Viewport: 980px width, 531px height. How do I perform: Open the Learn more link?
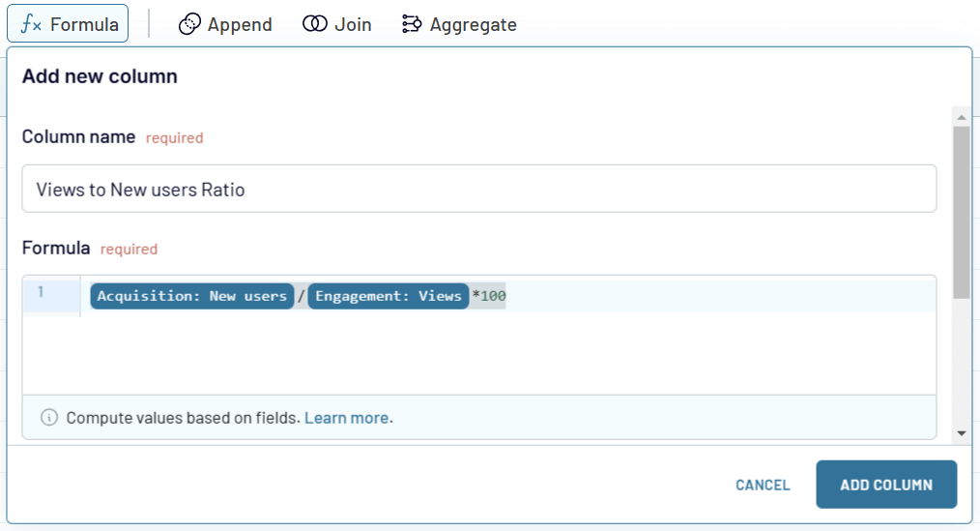pos(348,418)
